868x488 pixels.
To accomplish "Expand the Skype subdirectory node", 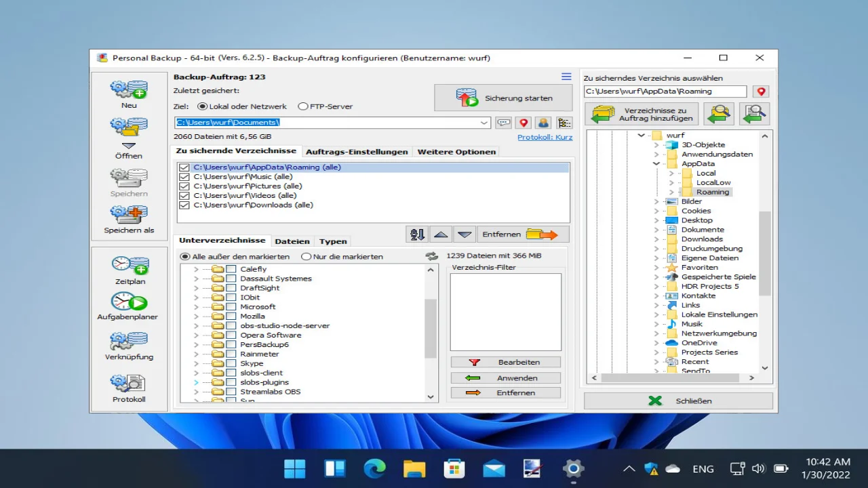I will (x=197, y=364).
